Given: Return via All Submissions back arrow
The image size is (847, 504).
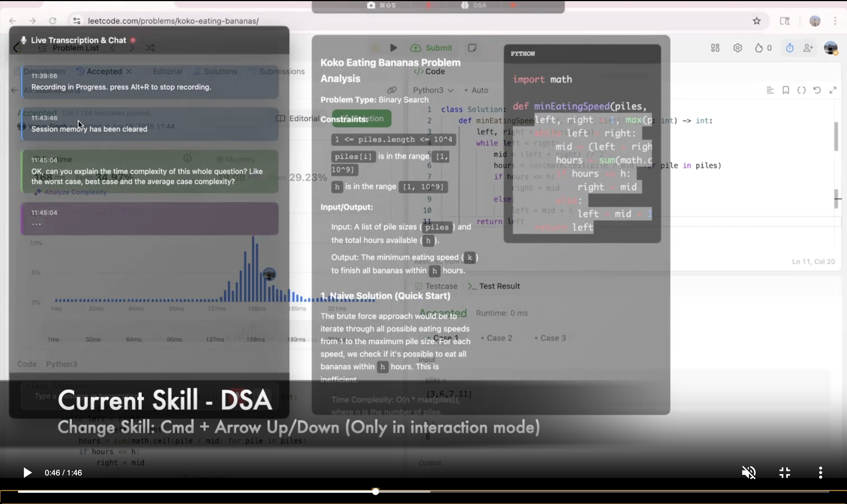Looking at the screenshot, I should 14,90.
